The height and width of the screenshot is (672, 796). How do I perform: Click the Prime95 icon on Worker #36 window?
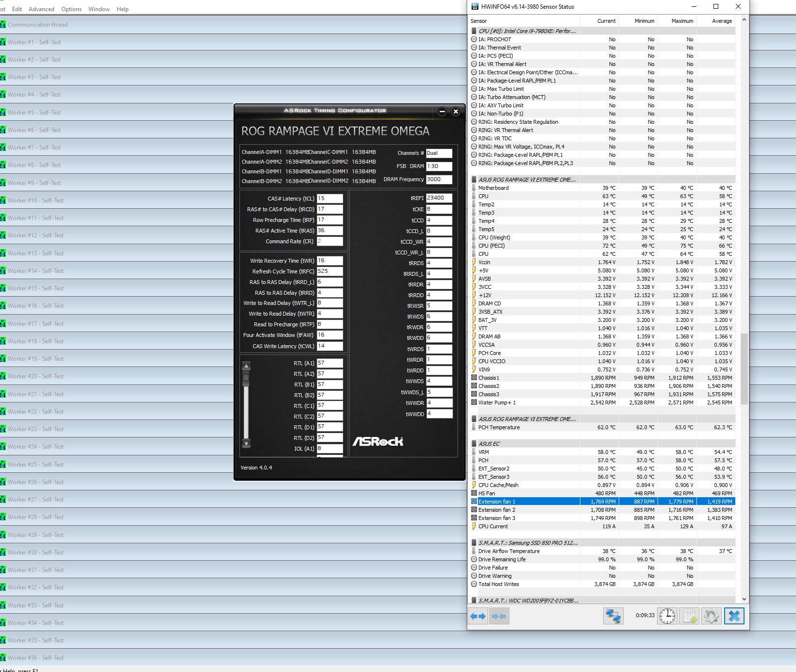point(3,657)
